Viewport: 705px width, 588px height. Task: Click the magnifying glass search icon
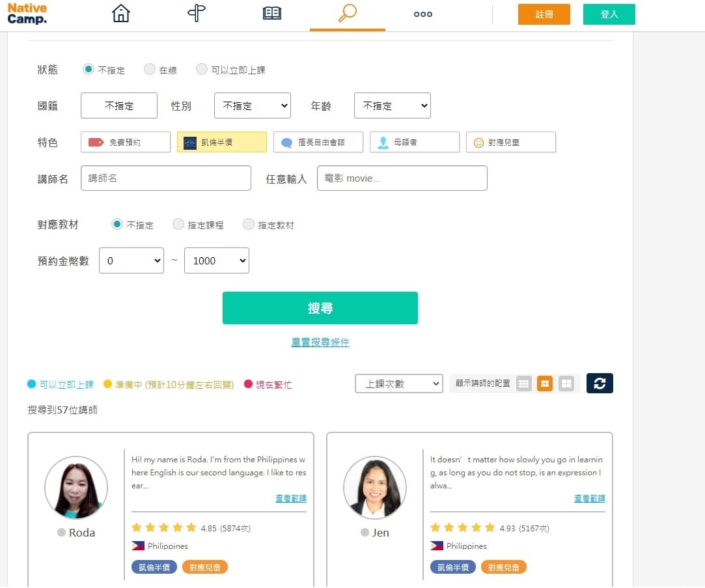[x=348, y=14]
